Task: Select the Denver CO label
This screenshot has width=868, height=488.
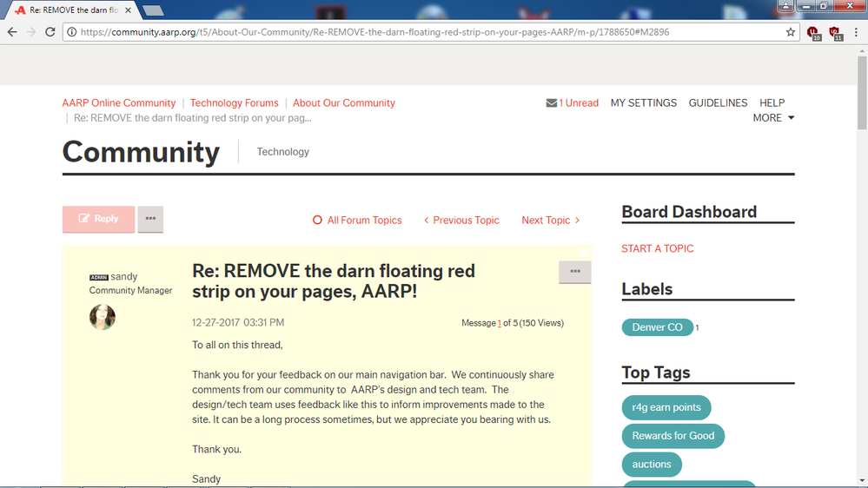Action: pyautogui.click(x=657, y=327)
